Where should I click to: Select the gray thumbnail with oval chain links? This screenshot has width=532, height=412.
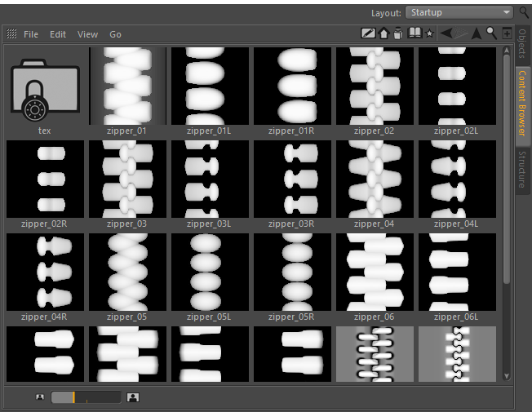tap(375, 354)
